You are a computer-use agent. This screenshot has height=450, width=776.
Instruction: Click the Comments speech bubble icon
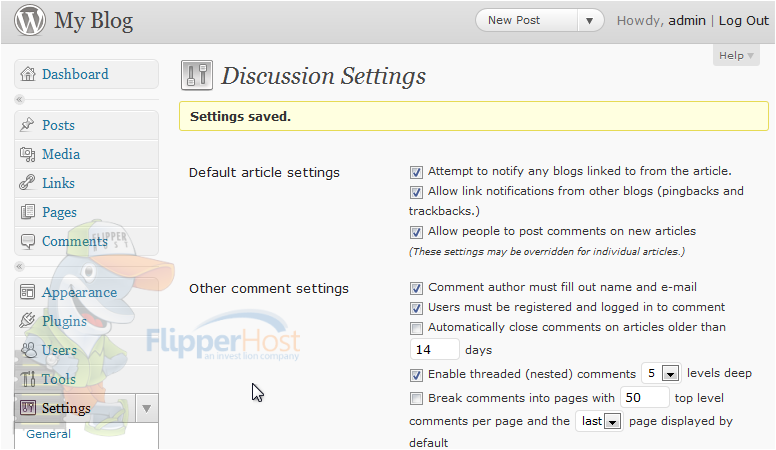click(x=28, y=241)
